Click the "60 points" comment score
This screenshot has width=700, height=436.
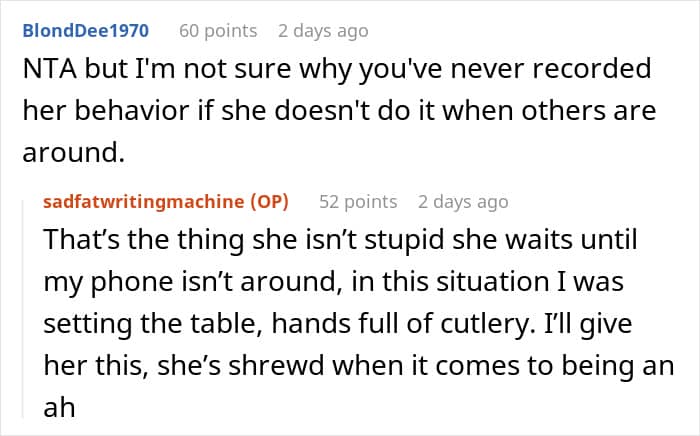click(x=218, y=31)
